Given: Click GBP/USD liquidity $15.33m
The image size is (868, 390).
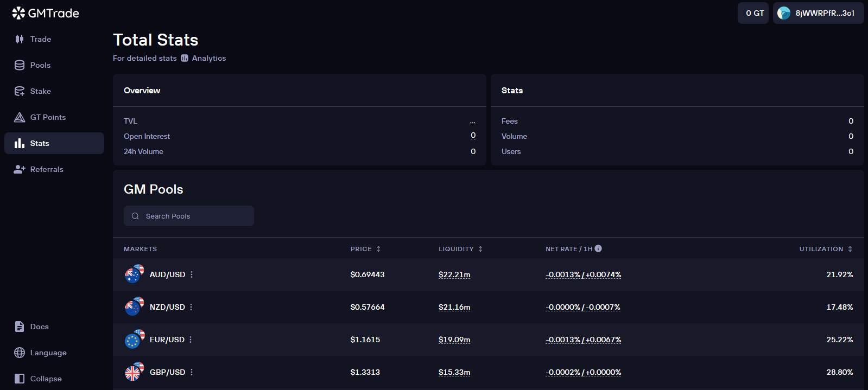Looking at the screenshot, I should (454, 372).
